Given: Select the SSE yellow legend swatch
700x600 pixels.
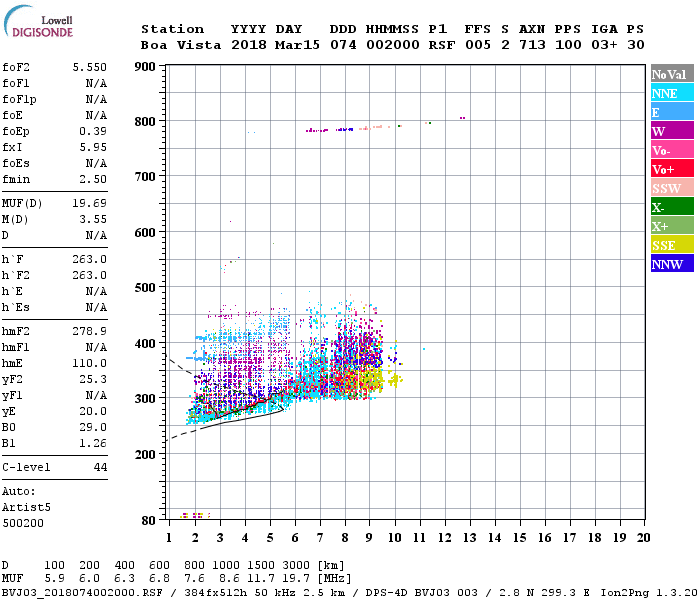Looking at the screenshot, I should (672, 245).
